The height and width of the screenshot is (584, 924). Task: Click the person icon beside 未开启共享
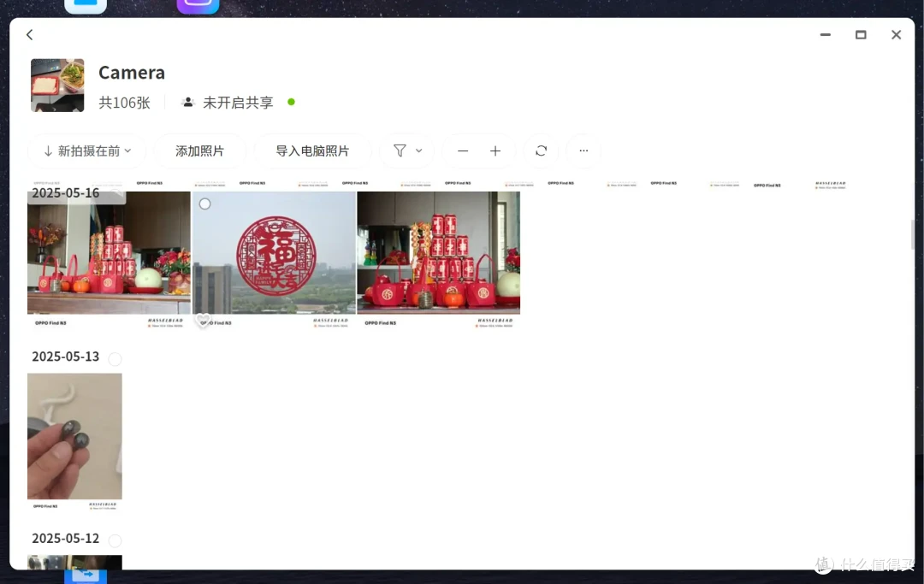pos(188,102)
